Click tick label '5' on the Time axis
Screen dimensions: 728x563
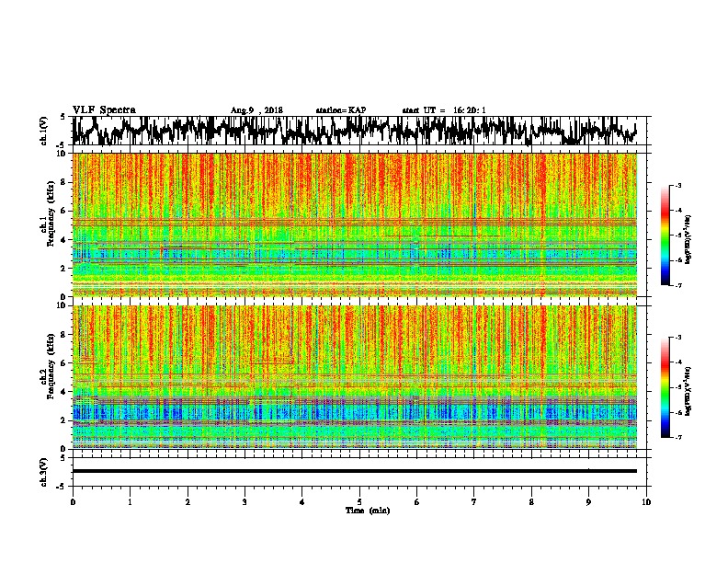tap(359, 502)
